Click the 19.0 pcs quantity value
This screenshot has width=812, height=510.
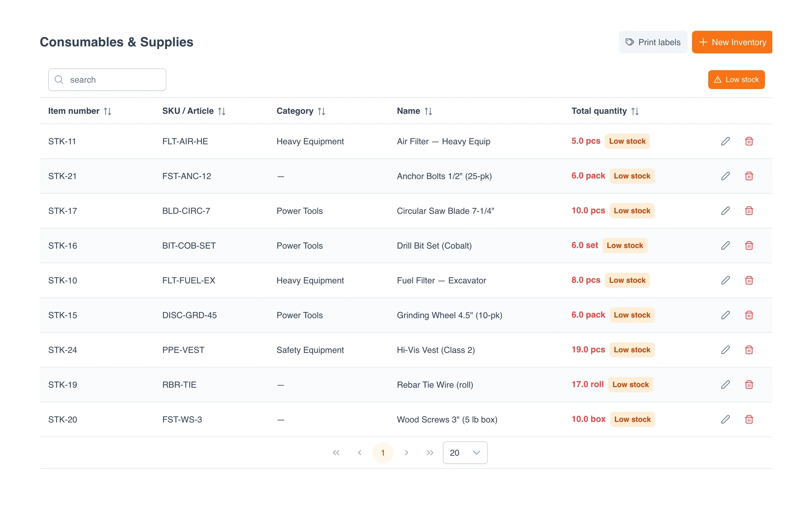click(x=588, y=349)
